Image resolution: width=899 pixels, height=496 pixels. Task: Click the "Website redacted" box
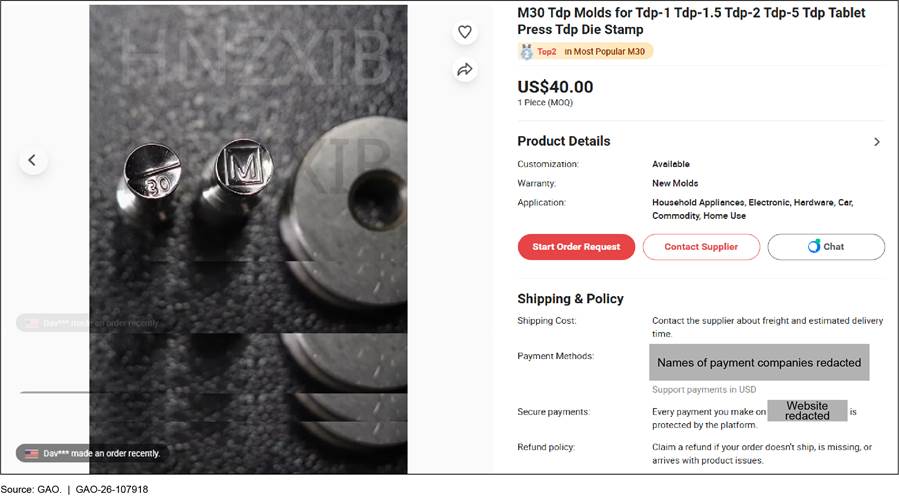tap(806, 411)
